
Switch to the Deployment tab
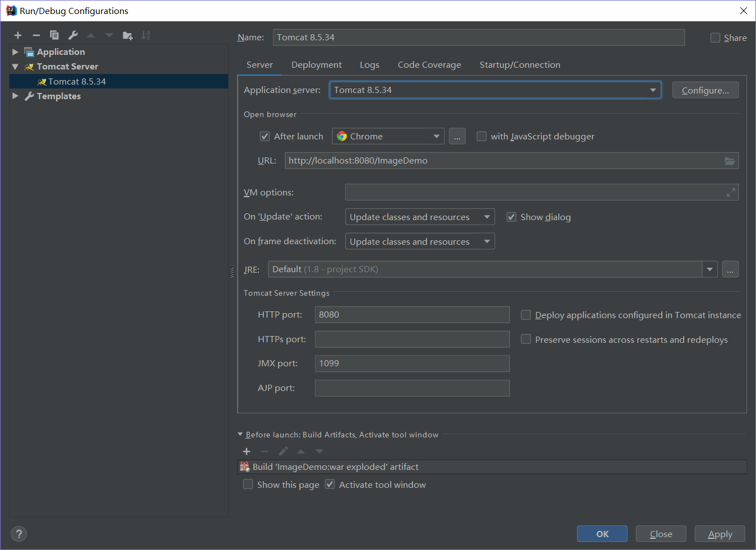click(317, 65)
